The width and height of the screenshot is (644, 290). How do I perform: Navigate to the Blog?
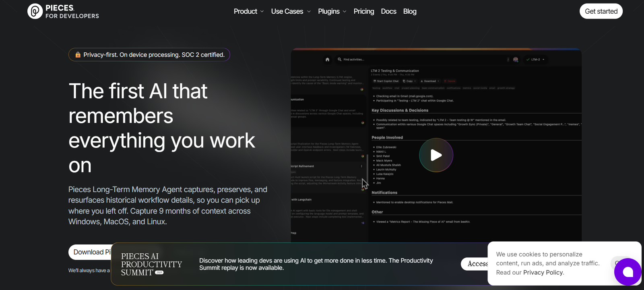[x=410, y=11]
